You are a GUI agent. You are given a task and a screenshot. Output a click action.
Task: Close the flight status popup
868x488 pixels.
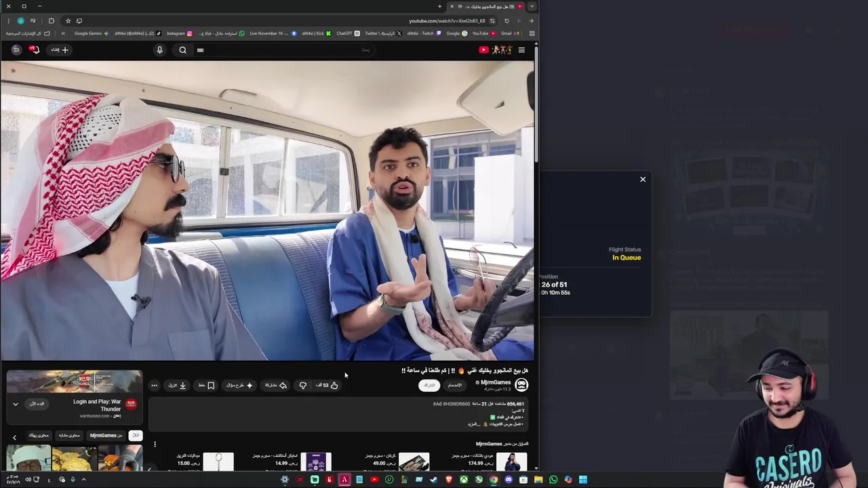click(x=643, y=180)
